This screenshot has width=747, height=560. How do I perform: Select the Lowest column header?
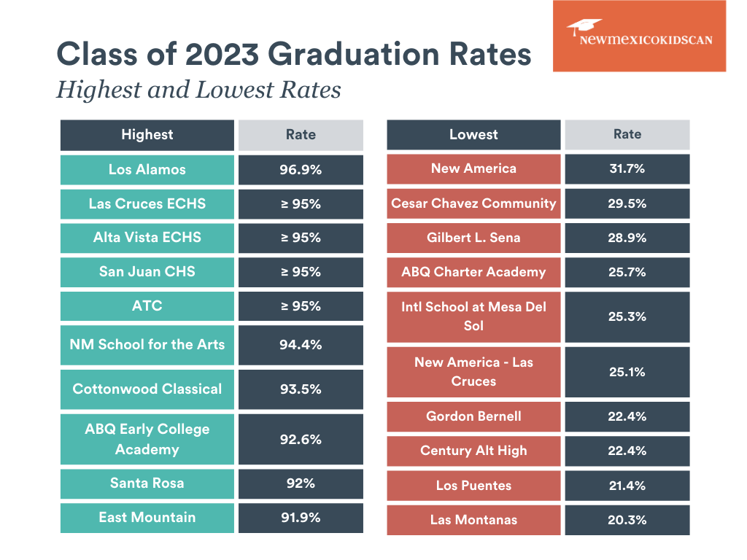pyautogui.click(x=473, y=135)
